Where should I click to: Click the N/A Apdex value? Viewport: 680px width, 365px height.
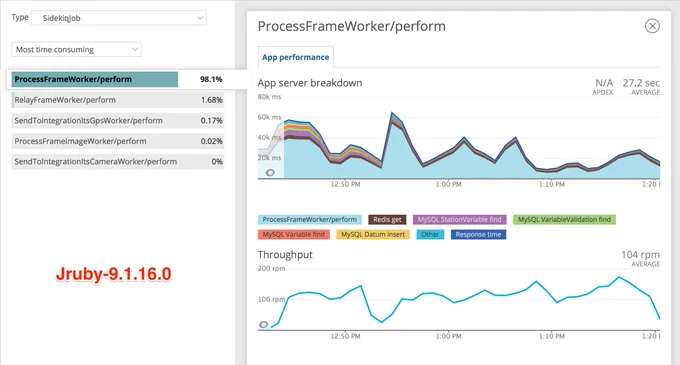point(604,83)
